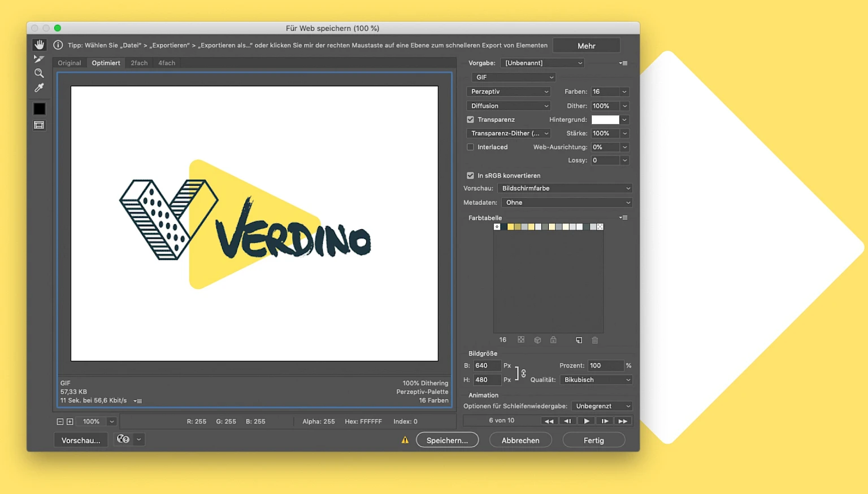Viewport: 868px width, 494px height.
Task: Open preview info menu beside download time
Action: [x=138, y=401]
